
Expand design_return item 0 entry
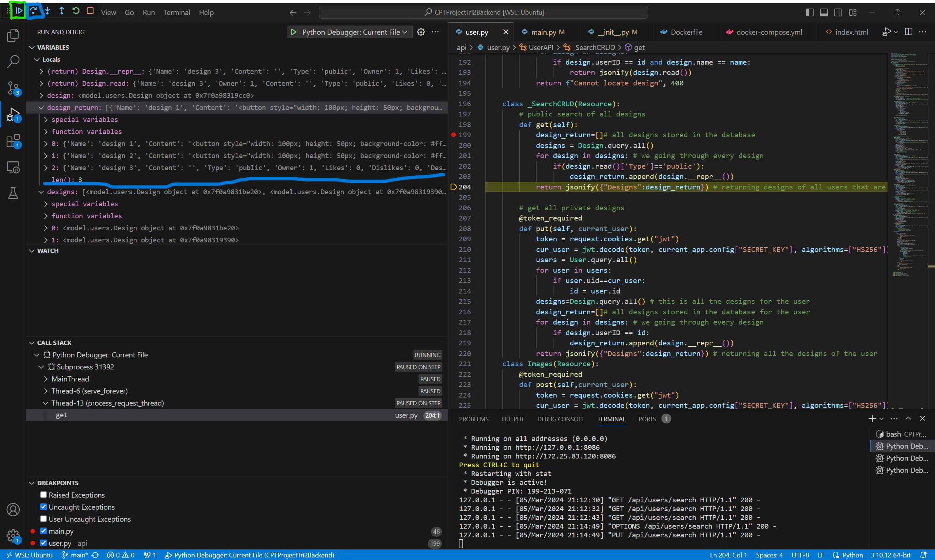[x=46, y=144]
